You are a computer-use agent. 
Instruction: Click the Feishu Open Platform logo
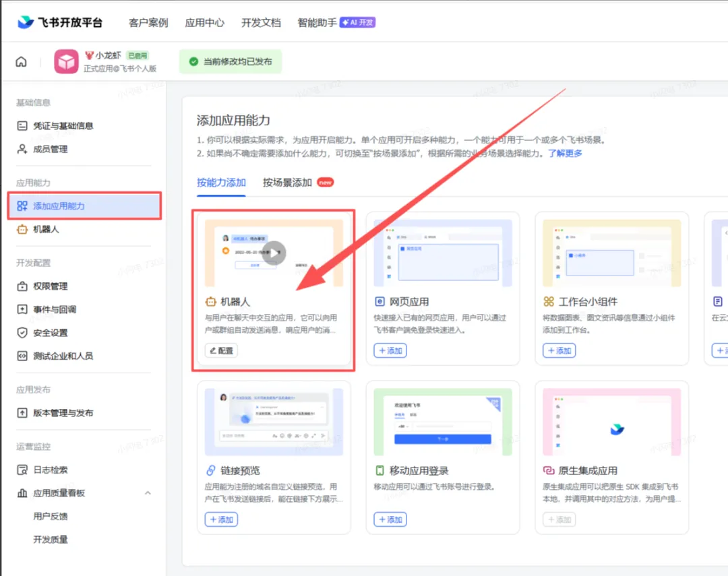pyautogui.click(x=59, y=22)
